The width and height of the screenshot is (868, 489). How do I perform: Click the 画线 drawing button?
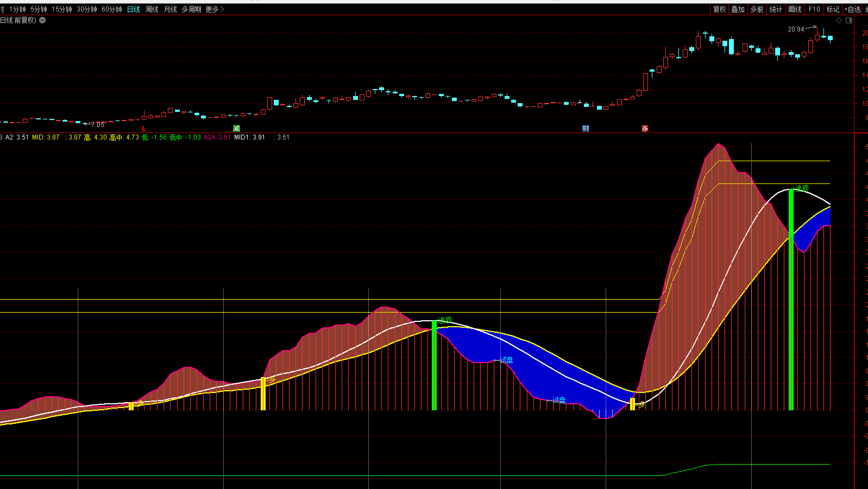tap(795, 9)
